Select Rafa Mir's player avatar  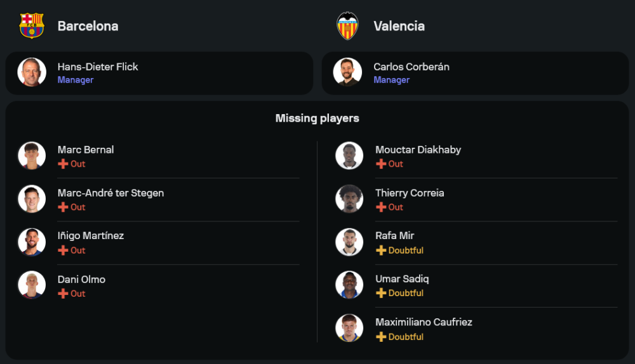349,242
